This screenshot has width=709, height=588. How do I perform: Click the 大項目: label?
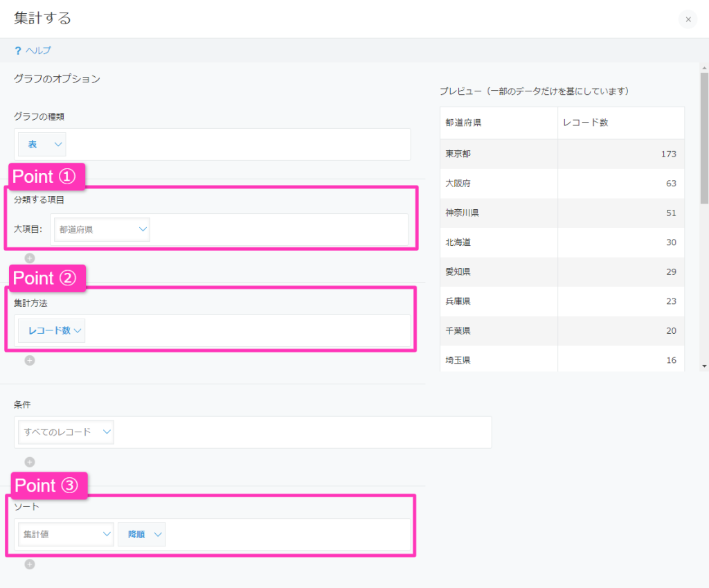[x=28, y=229]
